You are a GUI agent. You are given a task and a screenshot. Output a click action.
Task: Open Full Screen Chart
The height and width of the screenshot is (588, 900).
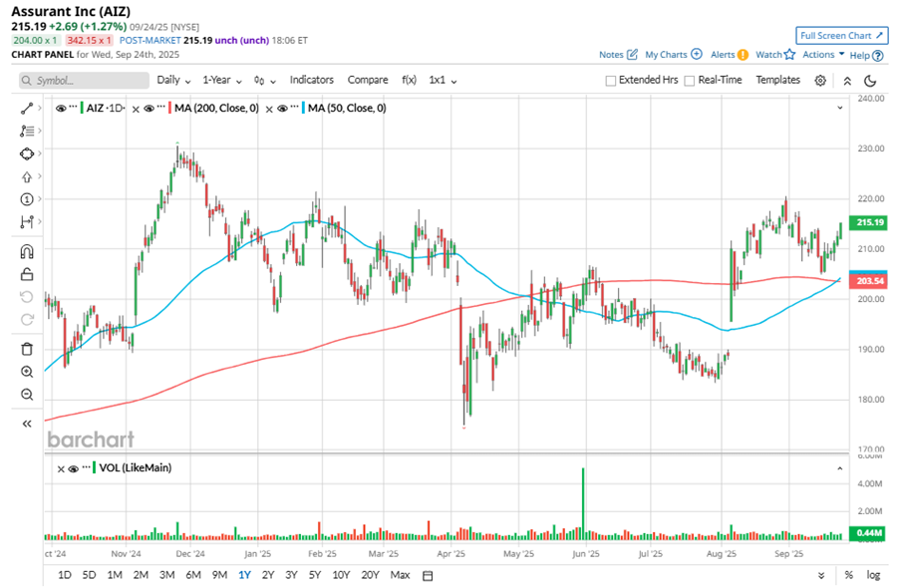(x=841, y=36)
